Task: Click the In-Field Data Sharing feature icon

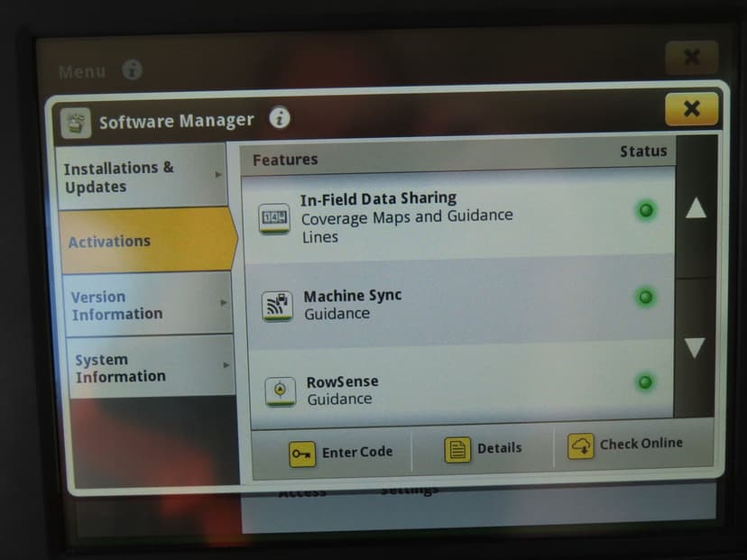Action: click(274, 218)
